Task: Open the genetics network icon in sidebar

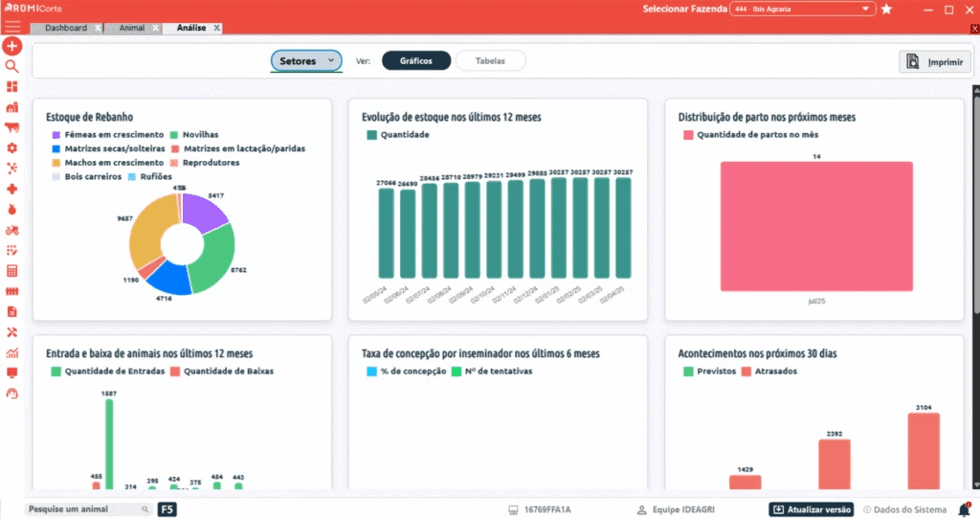Action: (11, 169)
